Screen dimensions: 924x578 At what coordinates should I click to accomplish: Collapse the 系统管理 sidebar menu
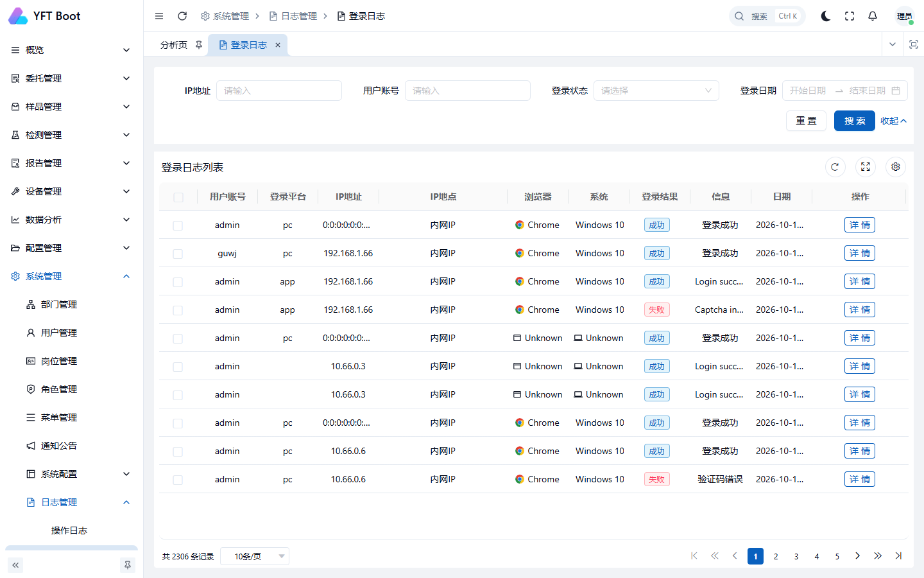71,276
